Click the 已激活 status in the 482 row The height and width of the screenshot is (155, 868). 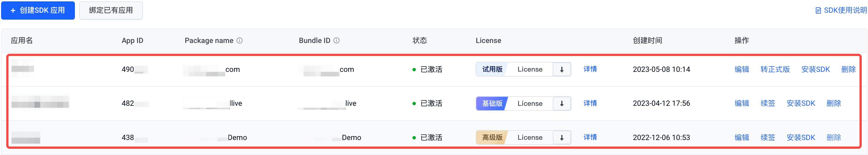point(427,104)
